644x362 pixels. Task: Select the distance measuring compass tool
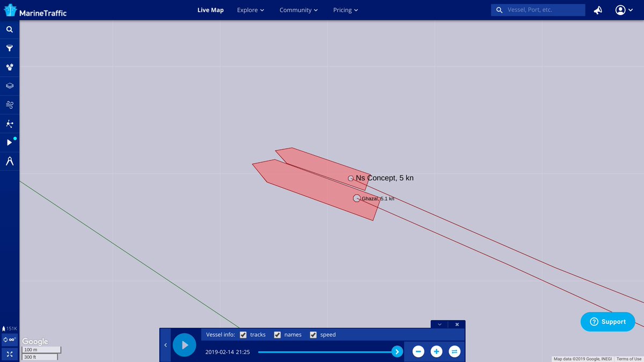[10, 161]
